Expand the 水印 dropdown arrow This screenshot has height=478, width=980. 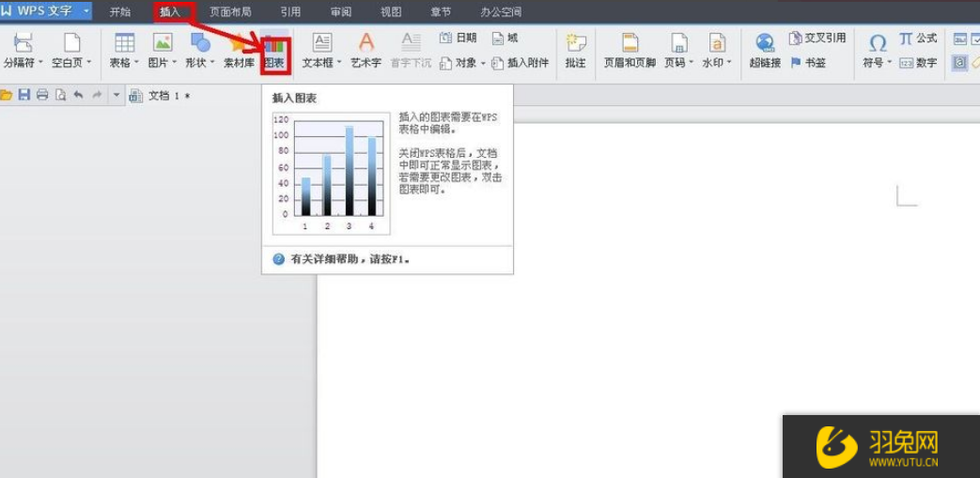pyautogui.click(x=729, y=63)
